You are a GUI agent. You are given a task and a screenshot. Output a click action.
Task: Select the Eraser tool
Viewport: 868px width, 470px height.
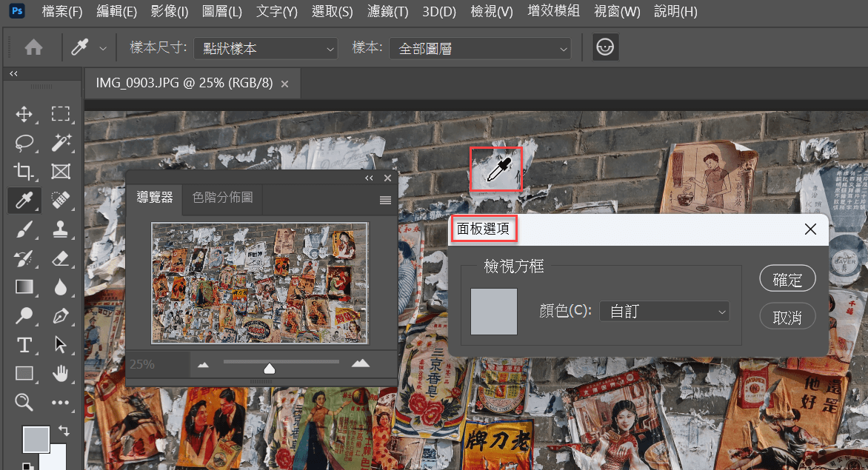click(x=60, y=258)
